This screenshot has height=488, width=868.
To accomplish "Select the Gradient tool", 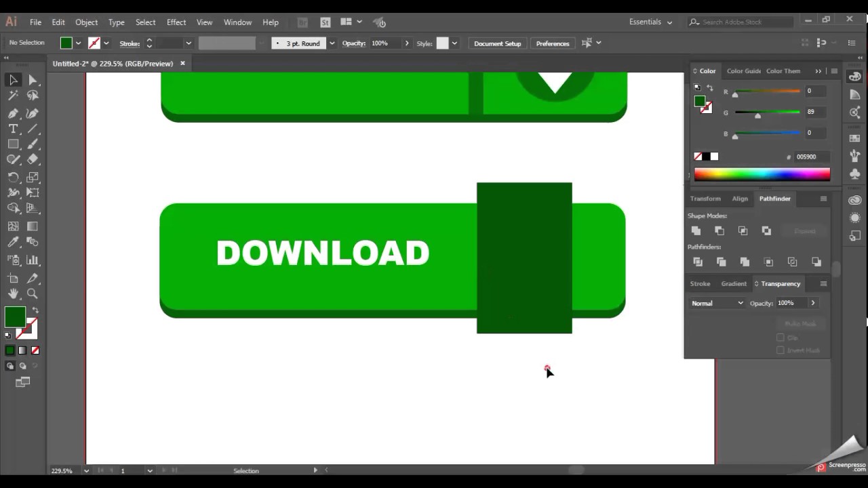I will [33, 226].
